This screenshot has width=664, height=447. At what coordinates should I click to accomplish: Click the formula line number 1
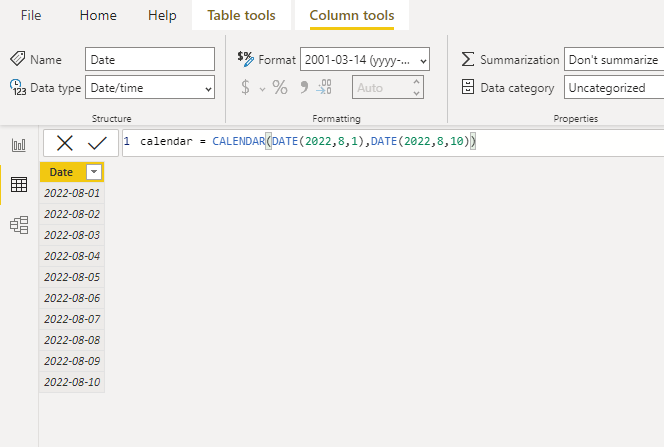point(127,141)
